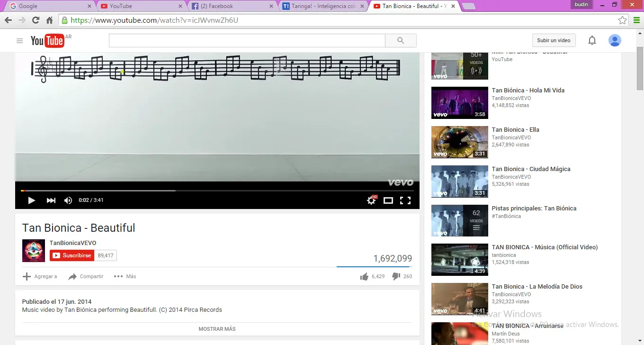Viewport: 644px width, 345px height.
Task: Go back in browser history
Action: [x=8, y=20]
